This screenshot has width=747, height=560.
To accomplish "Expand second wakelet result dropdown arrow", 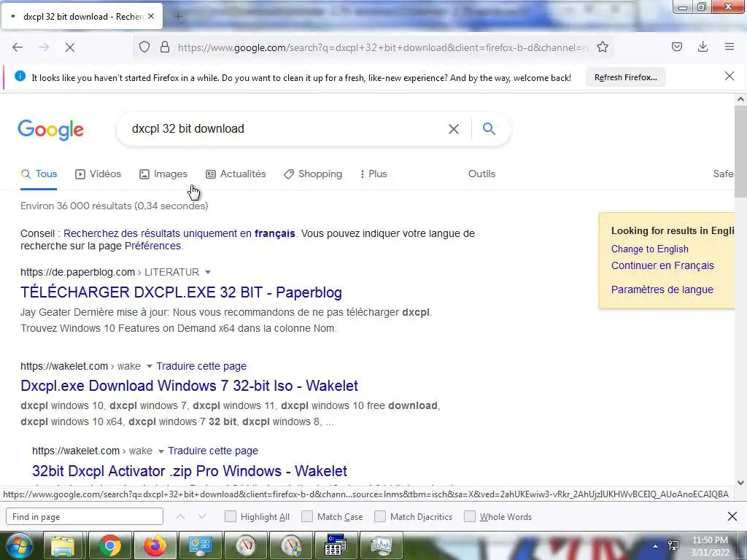I will click(x=160, y=451).
